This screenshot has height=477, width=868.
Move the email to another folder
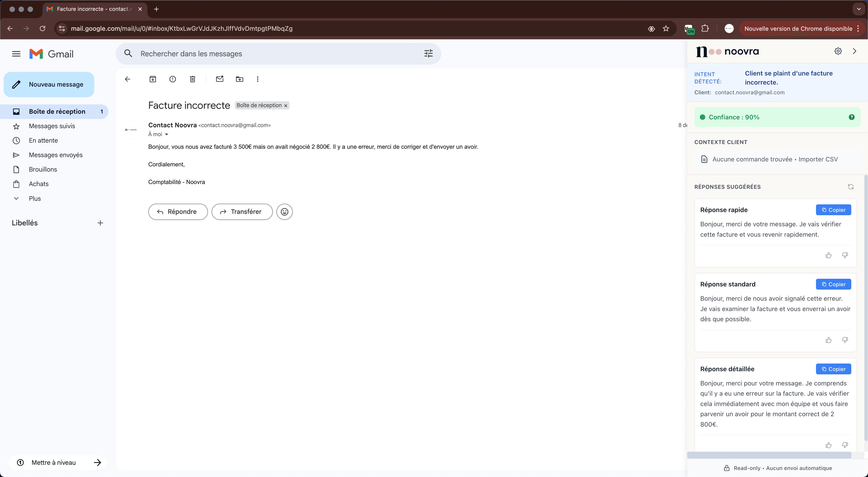[x=239, y=79]
